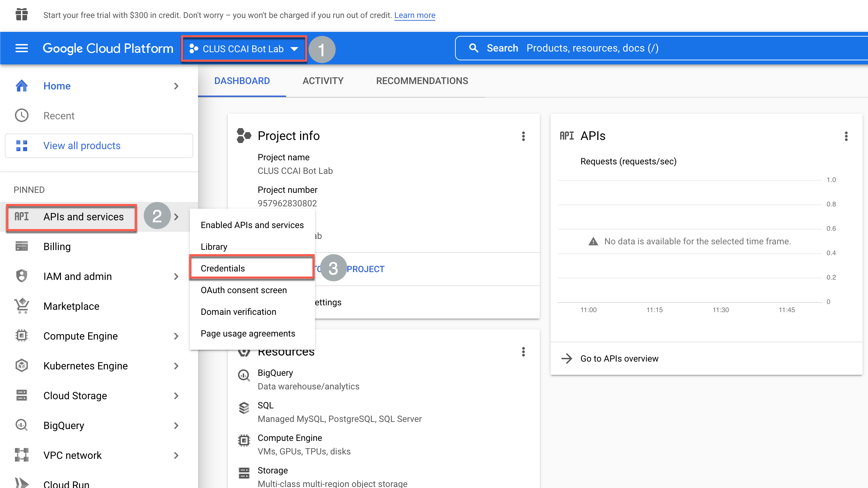The image size is (868, 488).
Task: Click the Cloud Run icon
Action: tap(22, 484)
